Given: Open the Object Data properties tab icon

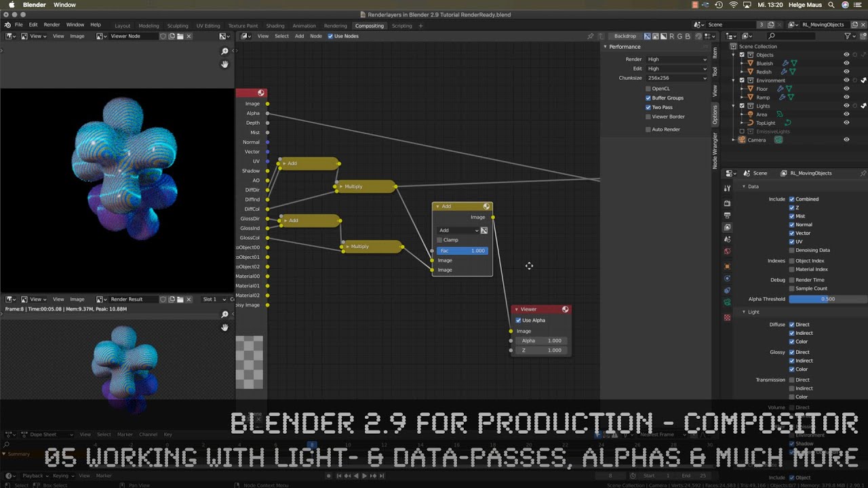Looking at the screenshot, I should pos(727,302).
